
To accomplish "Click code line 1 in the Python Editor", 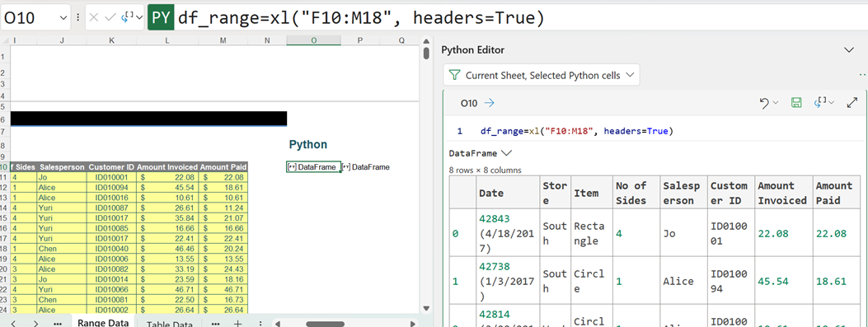I will tap(576, 132).
